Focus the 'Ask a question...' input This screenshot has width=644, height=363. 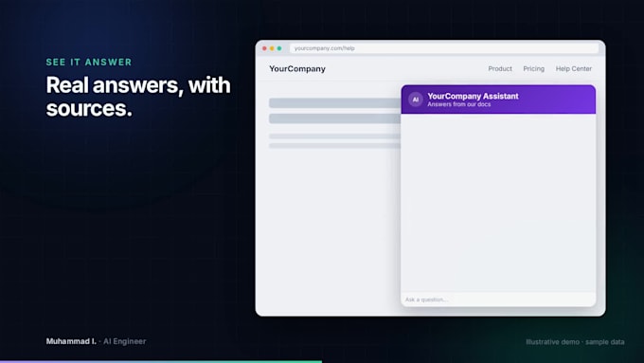[498, 299]
